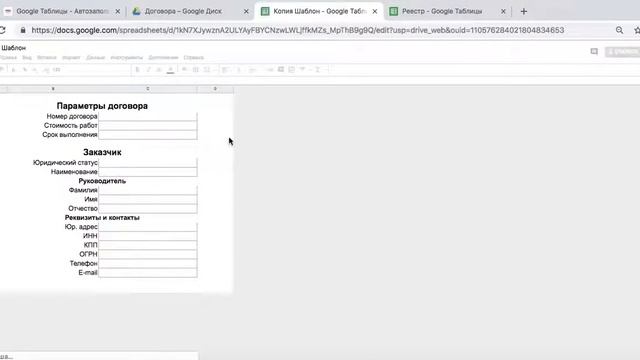
Task: Open the 123 number format dropdown
Action: 57,70
